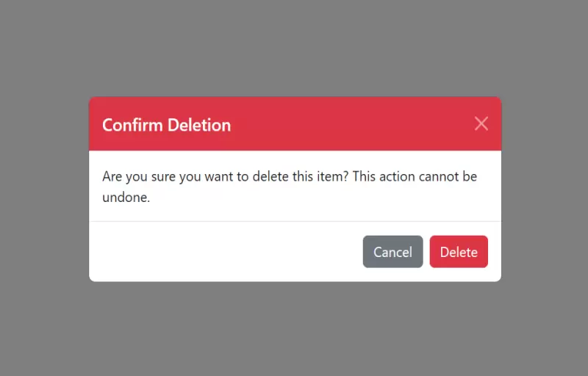Click the Cancel button
588x376 pixels.
pyautogui.click(x=392, y=252)
